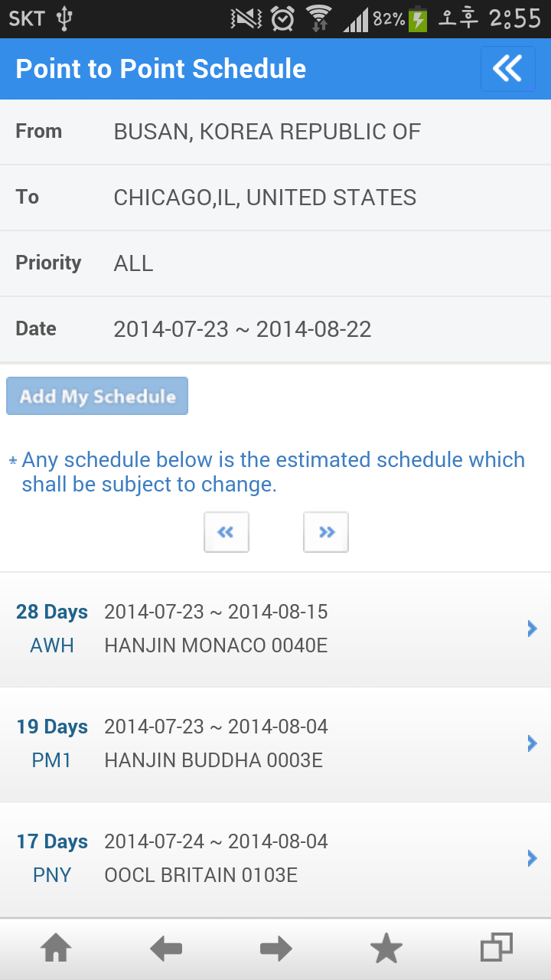The image size is (551, 980).
Task: Expand the HANJIN MONACO 0040E schedule arrow
Action: (533, 629)
